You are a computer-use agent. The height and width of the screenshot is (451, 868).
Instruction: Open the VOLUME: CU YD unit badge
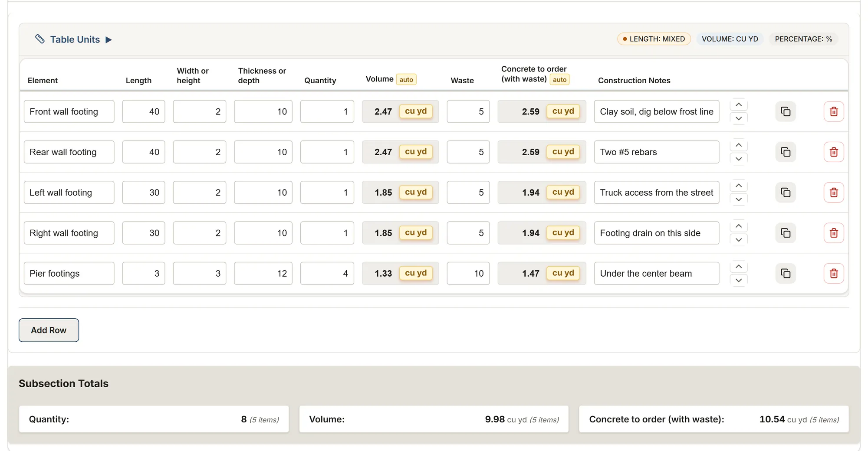pos(730,39)
